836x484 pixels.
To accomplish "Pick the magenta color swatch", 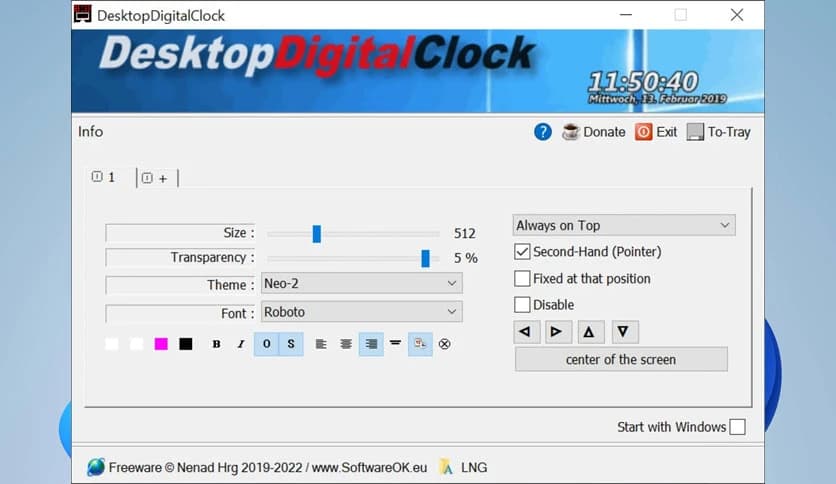I will click(x=161, y=344).
